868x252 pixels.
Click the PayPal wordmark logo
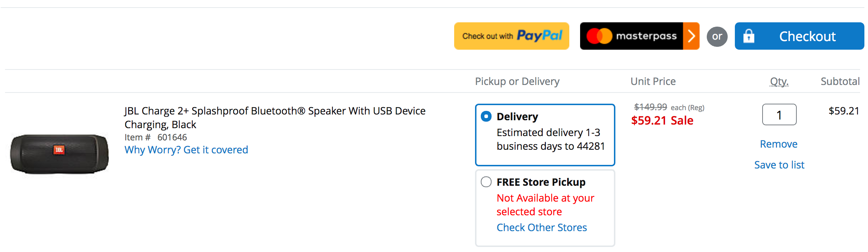pos(539,36)
